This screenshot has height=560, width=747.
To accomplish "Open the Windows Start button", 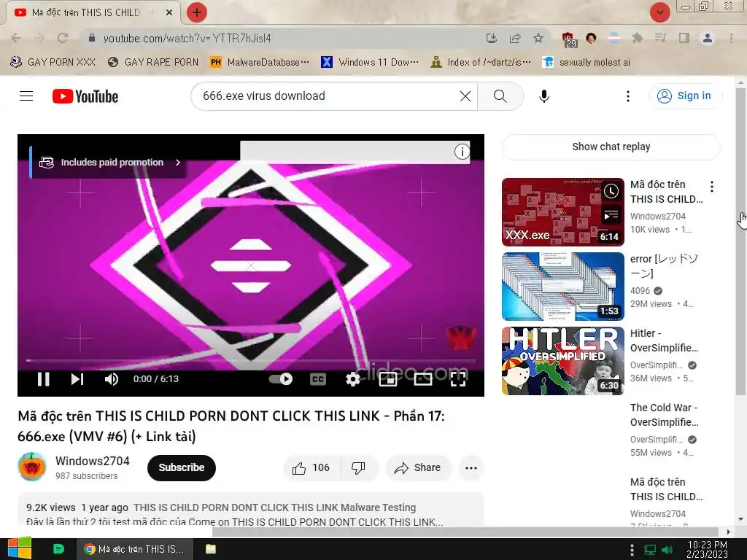I will pyautogui.click(x=19, y=549).
